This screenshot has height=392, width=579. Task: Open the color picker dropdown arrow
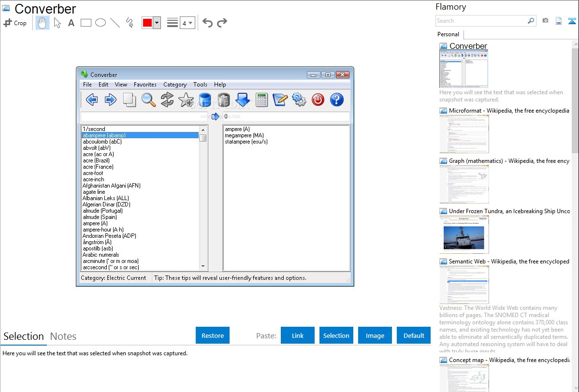[157, 23]
